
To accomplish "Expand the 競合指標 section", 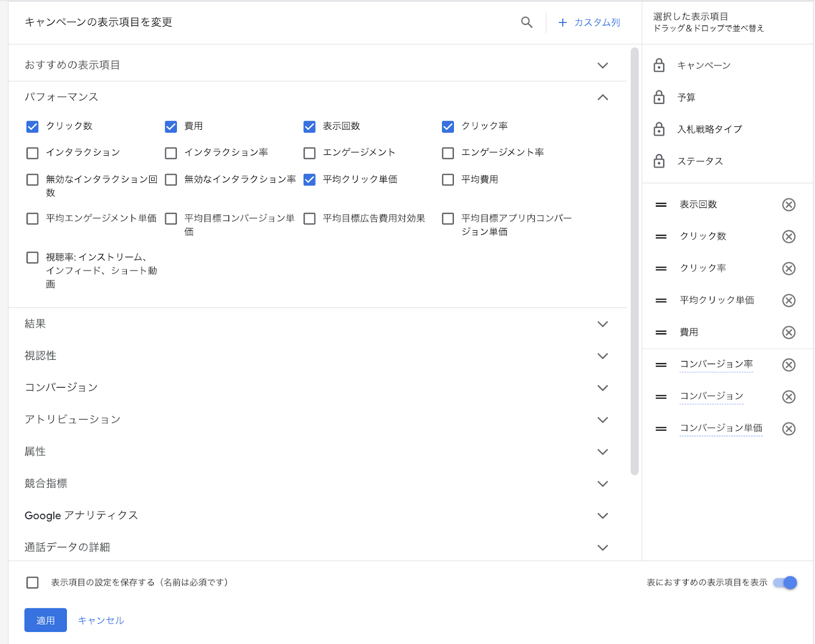I will tap(603, 484).
